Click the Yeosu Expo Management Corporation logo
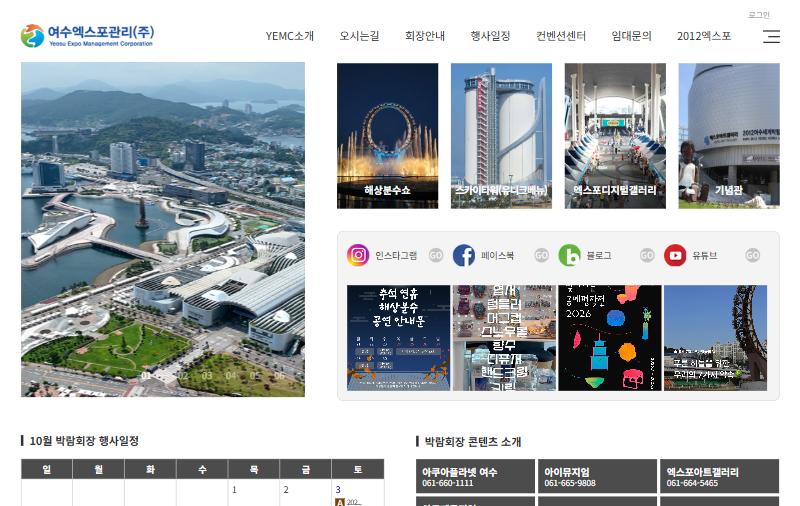The height and width of the screenshot is (506, 800). pyautogui.click(x=87, y=36)
